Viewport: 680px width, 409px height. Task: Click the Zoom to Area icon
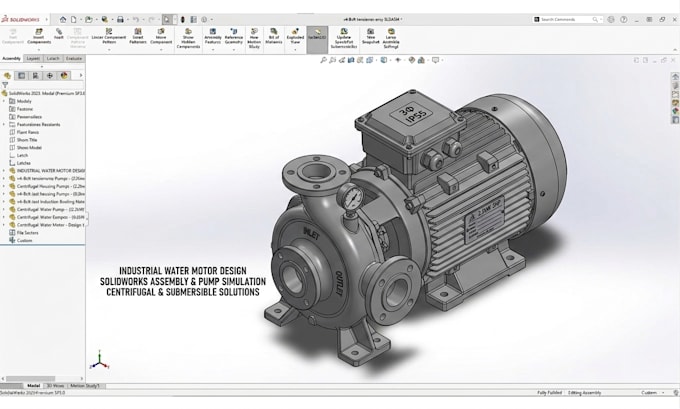(x=333, y=60)
